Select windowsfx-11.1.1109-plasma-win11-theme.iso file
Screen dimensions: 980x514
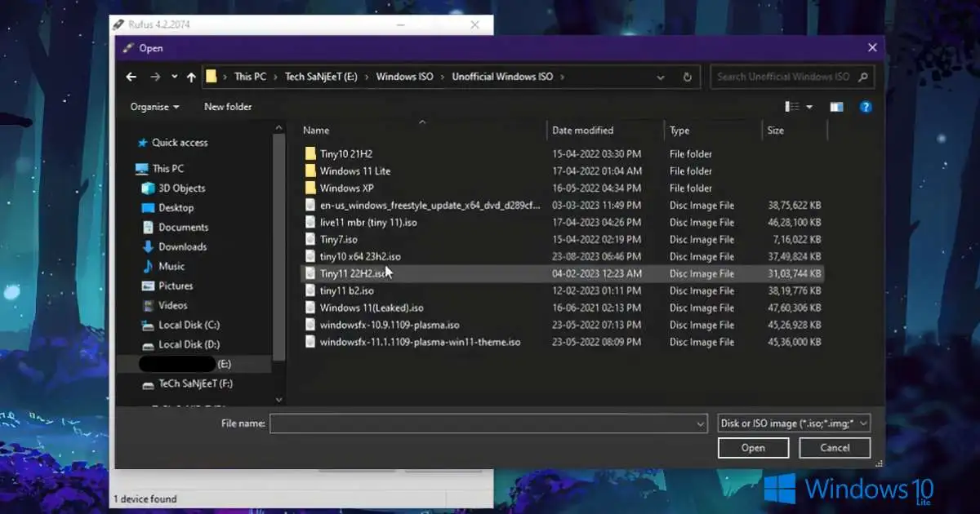click(x=420, y=343)
